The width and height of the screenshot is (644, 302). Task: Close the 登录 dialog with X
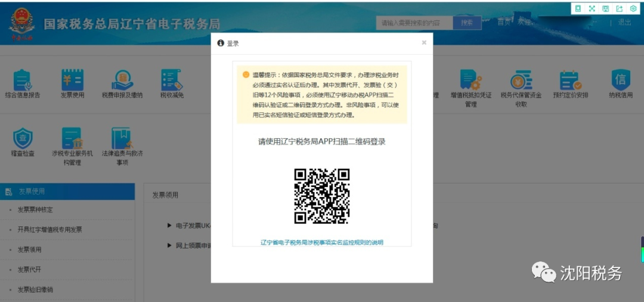tap(424, 43)
